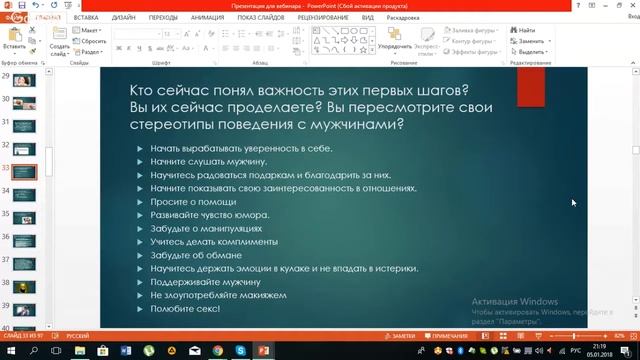Select the rectangle shape in shapes gallery
The image size is (640, 360).
345,31
